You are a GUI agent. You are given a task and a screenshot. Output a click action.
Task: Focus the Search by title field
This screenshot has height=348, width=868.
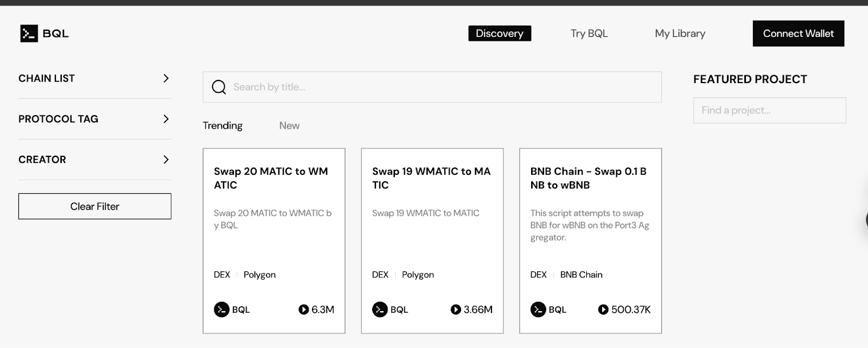click(x=432, y=87)
